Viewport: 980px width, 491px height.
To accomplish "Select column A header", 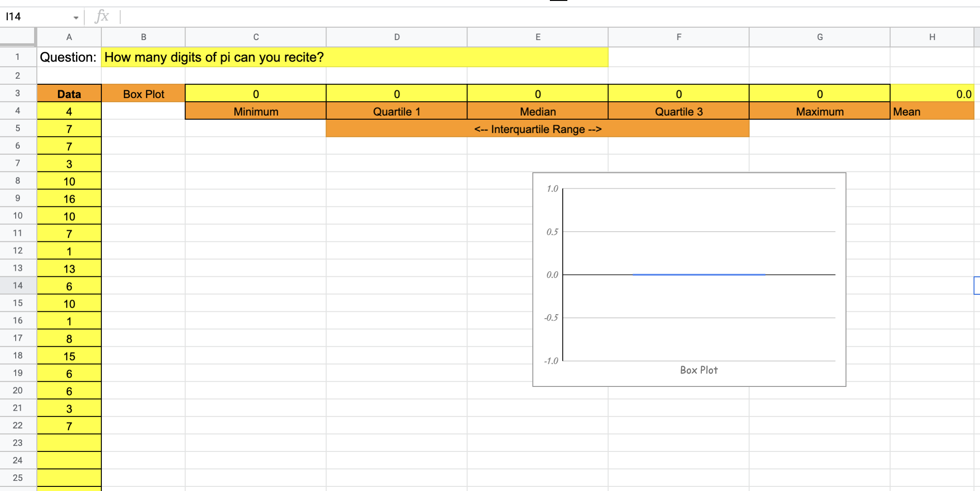I will click(69, 37).
